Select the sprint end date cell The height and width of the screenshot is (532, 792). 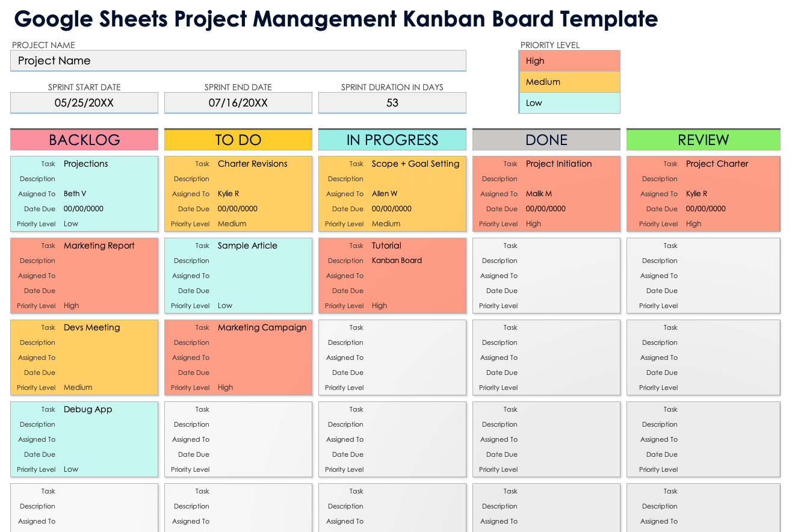(x=238, y=103)
